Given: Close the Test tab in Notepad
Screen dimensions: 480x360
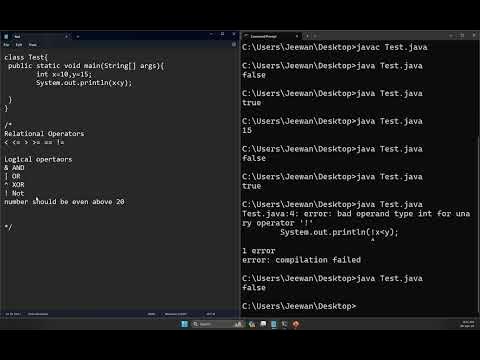Looking at the screenshot, I should [x=67, y=36].
